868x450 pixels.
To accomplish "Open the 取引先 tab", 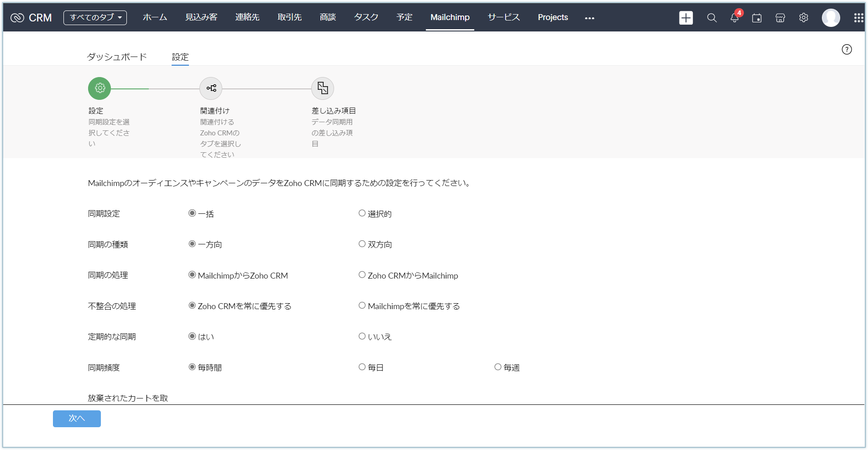I will pyautogui.click(x=290, y=17).
